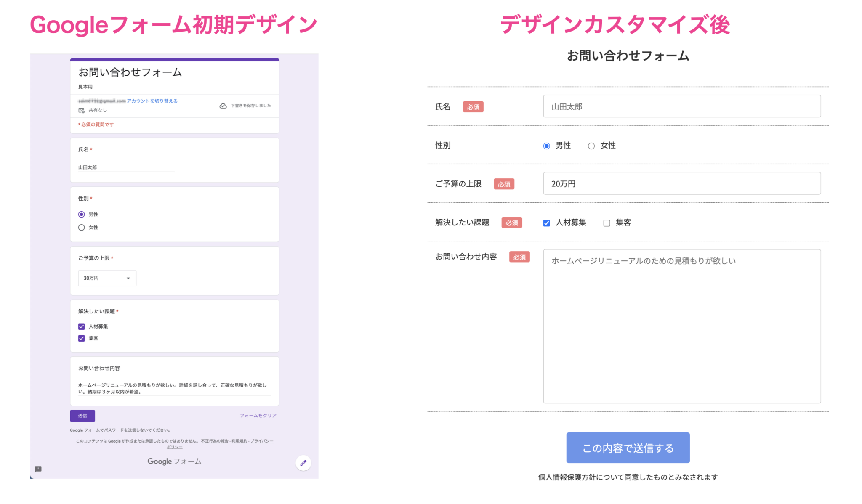Click the この内容で送信する button

(x=628, y=448)
